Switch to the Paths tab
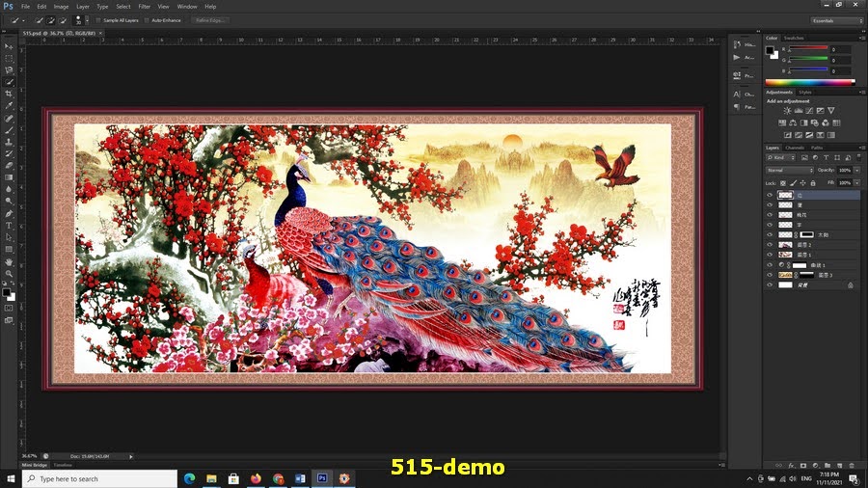The image size is (868, 488). click(x=817, y=148)
